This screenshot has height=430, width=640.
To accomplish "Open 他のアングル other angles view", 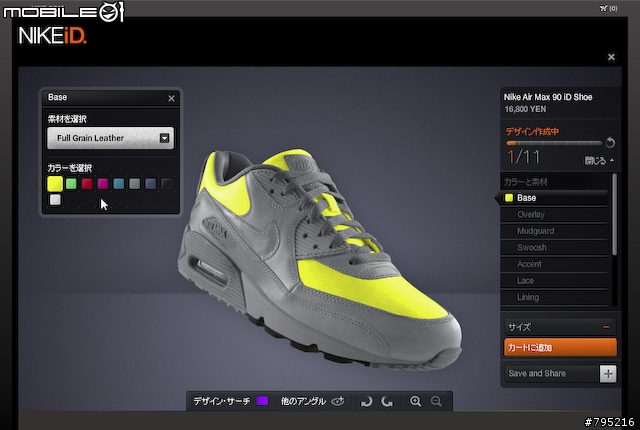I will [x=312, y=401].
